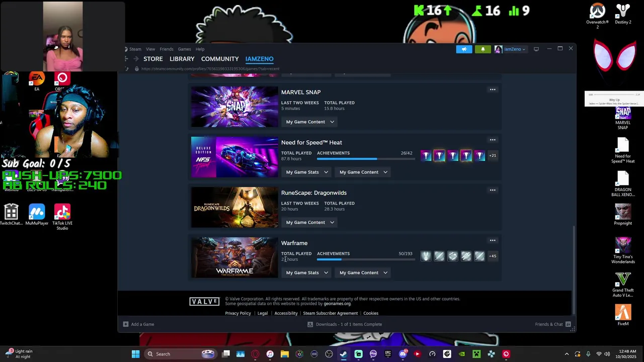644x362 pixels.
Task: Click the Steam forward navigation arrow
Action: (136, 59)
